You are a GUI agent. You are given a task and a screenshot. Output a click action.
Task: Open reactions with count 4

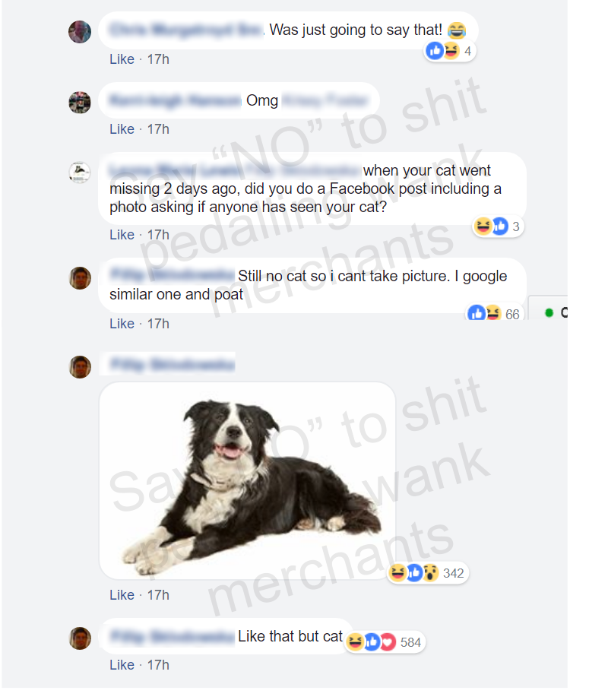[x=449, y=52]
